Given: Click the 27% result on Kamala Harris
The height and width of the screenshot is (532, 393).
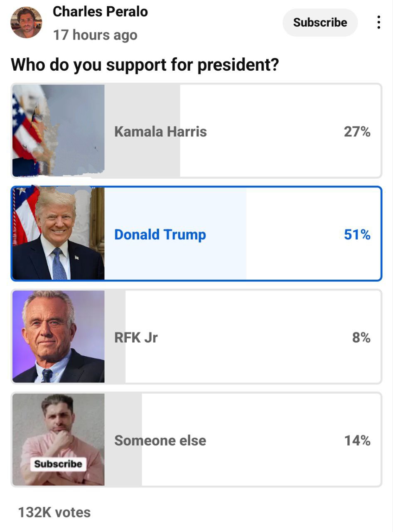Looking at the screenshot, I should [x=357, y=132].
